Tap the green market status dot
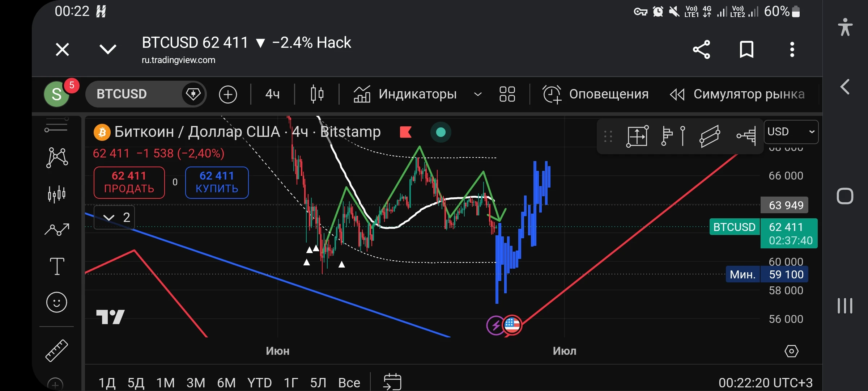The width and height of the screenshot is (868, 391). coord(441,132)
